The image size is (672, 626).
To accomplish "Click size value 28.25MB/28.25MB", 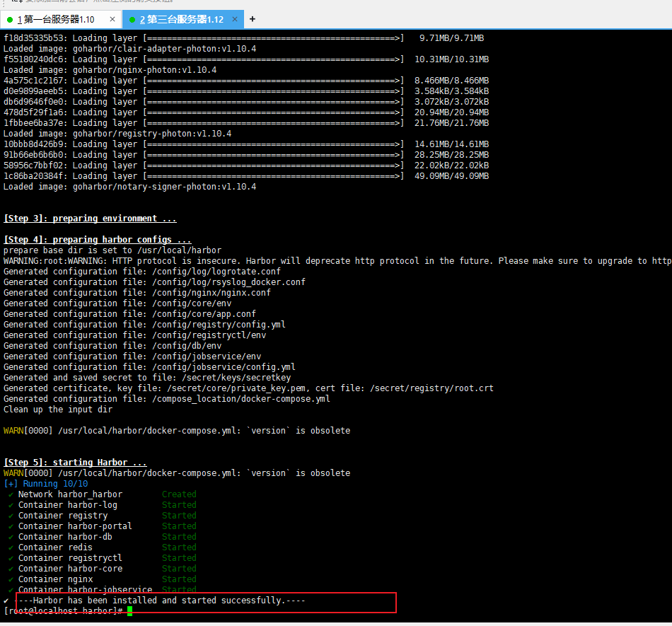I will tap(452, 155).
